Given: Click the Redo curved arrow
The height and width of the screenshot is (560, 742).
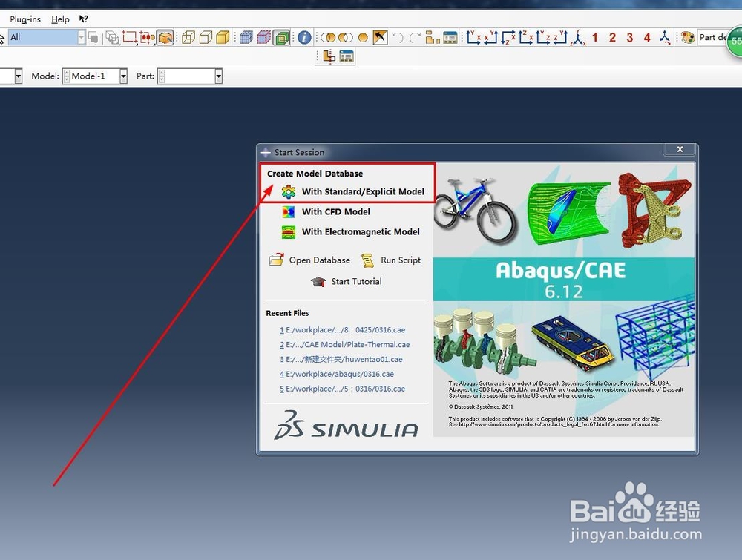Looking at the screenshot, I should click(415, 37).
